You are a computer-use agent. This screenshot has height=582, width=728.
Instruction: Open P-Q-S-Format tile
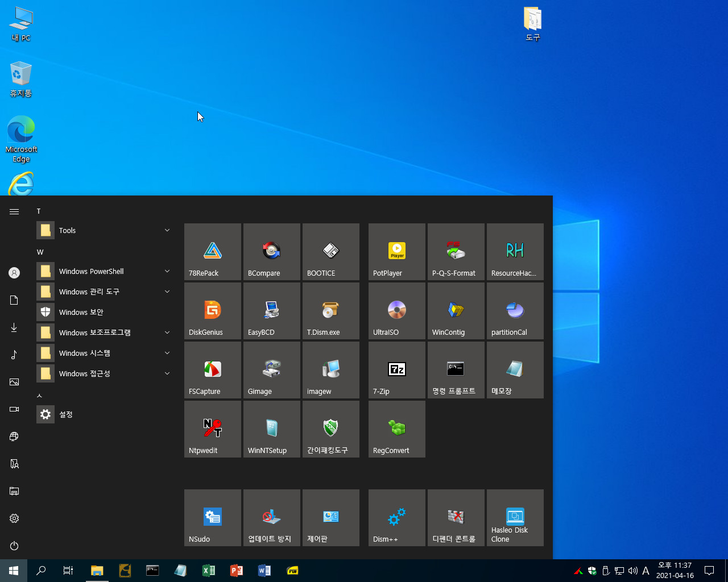pyautogui.click(x=456, y=252)
